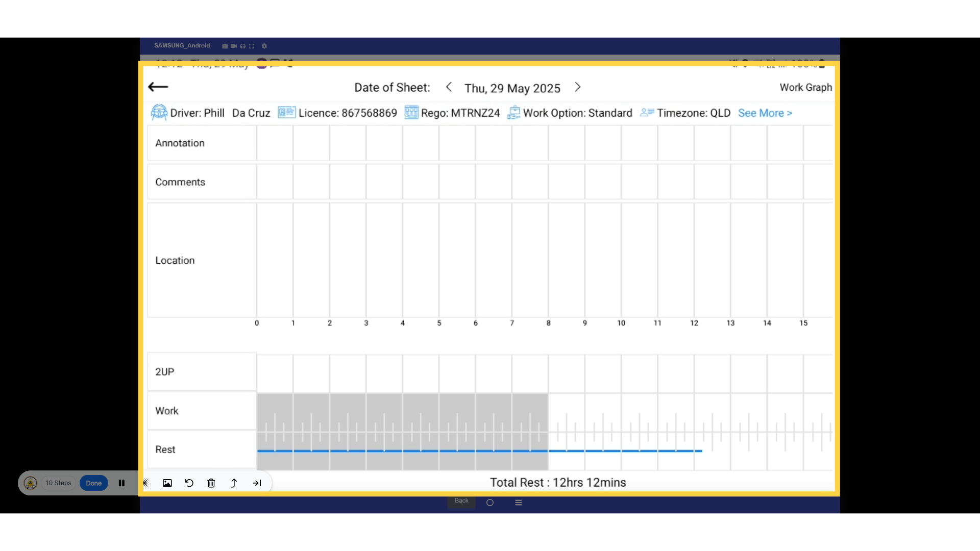The width and height of the screenshot is (980, 551).
Task: Click Rego: MTRNZ24 text
Action: (x=460, y=113)
